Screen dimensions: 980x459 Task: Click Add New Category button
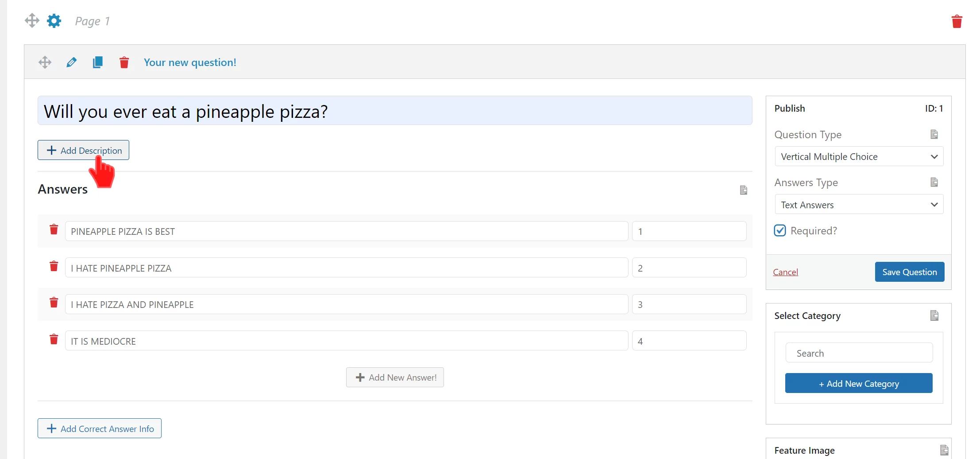pos(859,383)
